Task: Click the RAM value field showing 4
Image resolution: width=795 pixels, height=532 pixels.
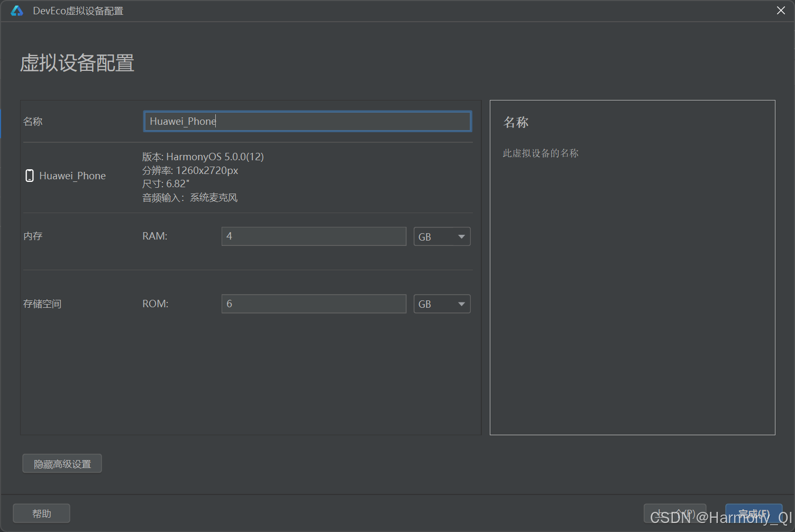Action: [314, 236]
